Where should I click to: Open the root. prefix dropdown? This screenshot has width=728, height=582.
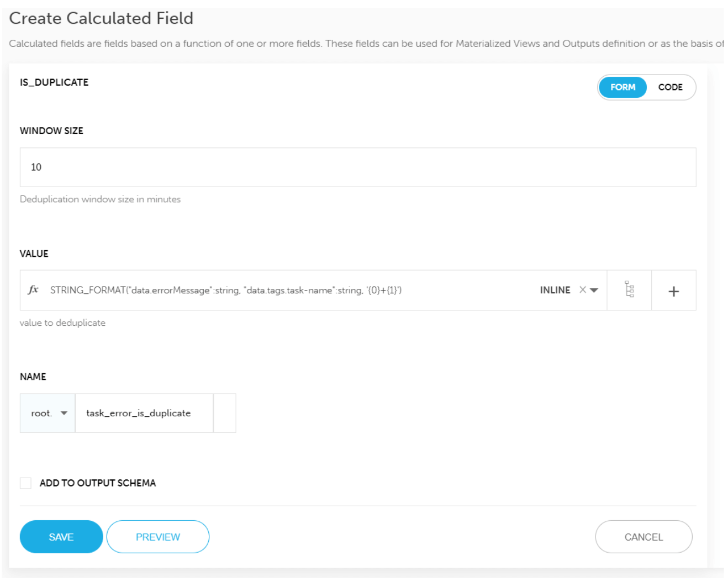(x=48, y=413)
